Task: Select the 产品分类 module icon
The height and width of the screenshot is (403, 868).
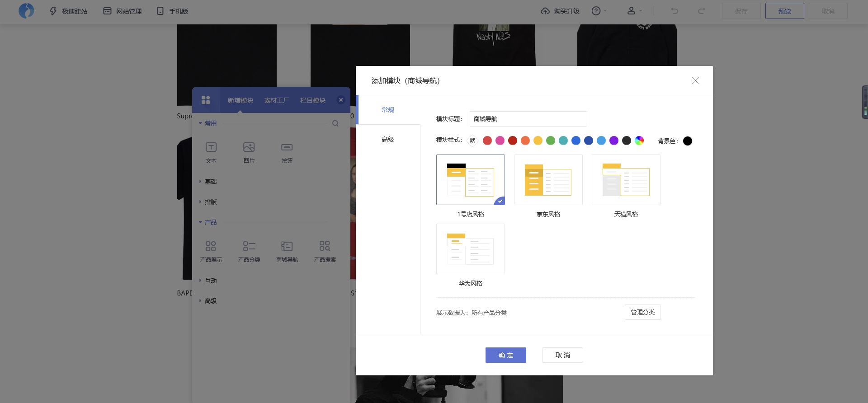Action: pyautogui.click(x=249, y=246)
